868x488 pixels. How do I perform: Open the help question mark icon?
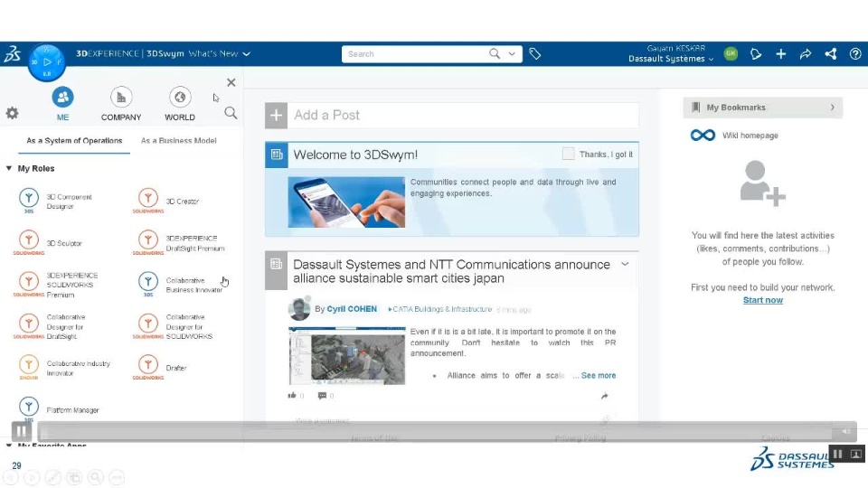coord(855,53)
